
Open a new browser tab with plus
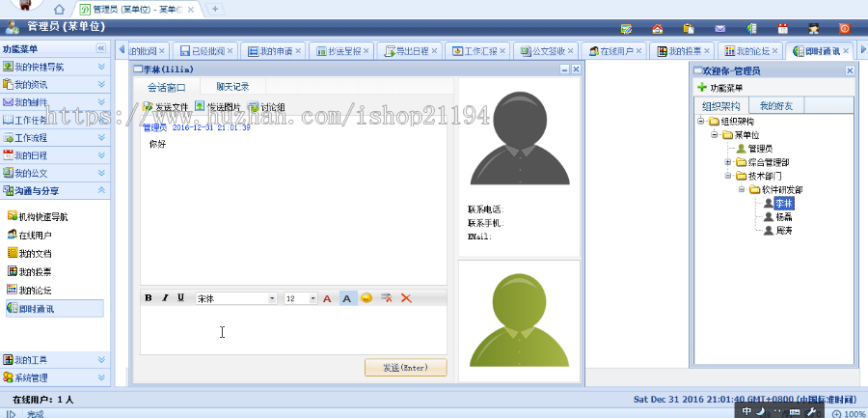tap(215, 9)
